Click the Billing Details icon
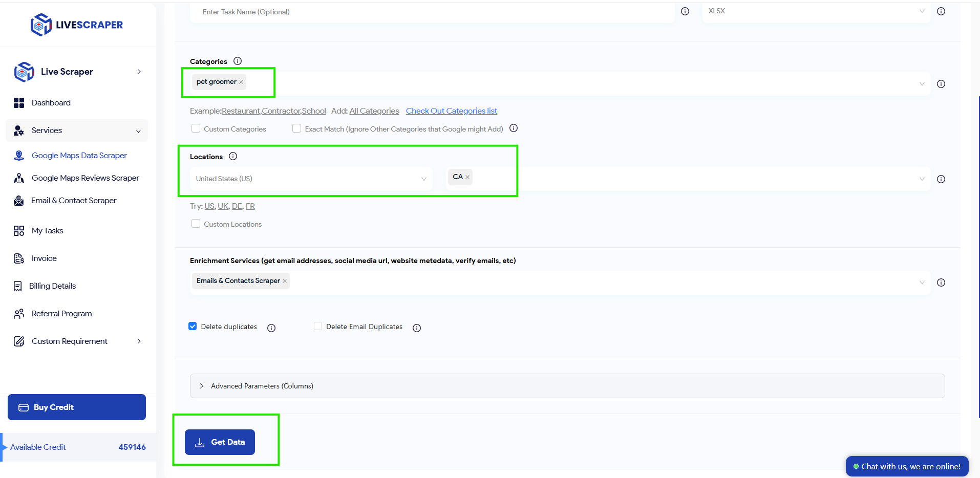Image resolution: width=980 pixels, height=478 pixels. (x=18, y=286)
